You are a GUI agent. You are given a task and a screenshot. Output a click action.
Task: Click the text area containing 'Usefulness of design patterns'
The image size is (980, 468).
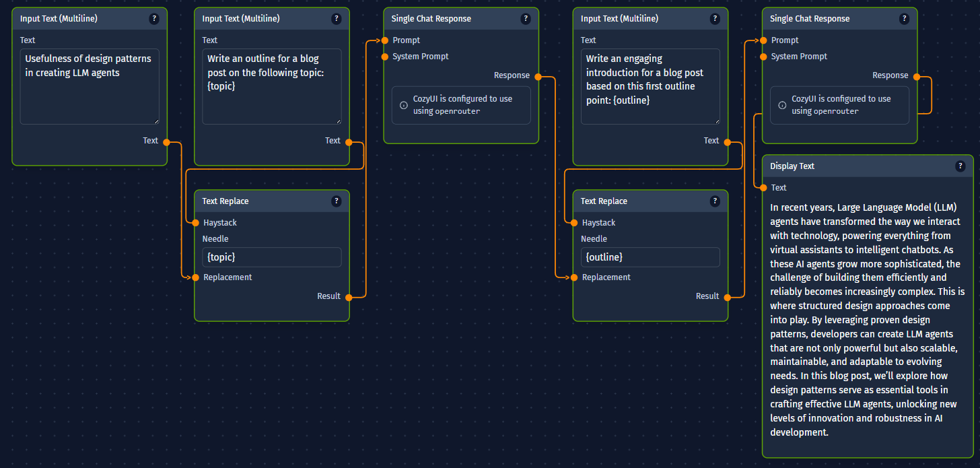point(90,86)
